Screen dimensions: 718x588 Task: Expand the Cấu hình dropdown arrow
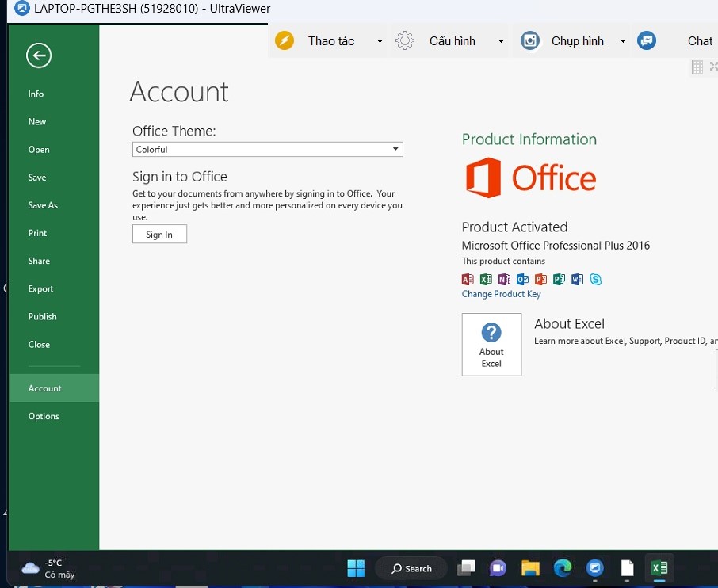501,41
